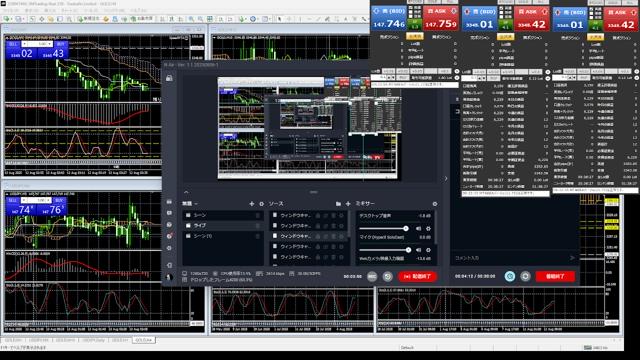
Task: Add a new source with plus icon
Action: [348, 204]
